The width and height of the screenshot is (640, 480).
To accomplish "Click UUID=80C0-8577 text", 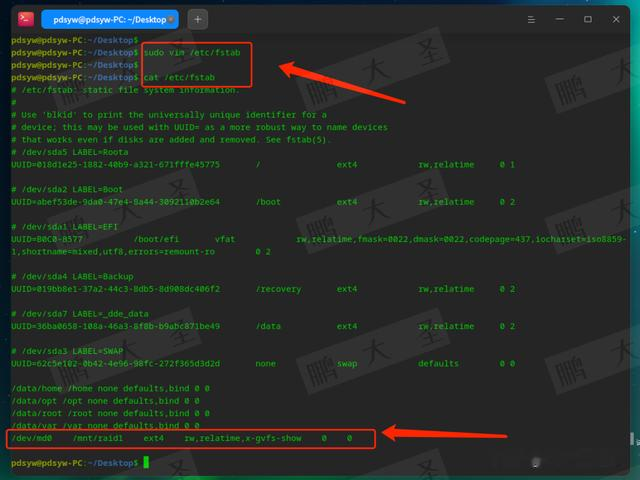I will [x=47, y=239].
